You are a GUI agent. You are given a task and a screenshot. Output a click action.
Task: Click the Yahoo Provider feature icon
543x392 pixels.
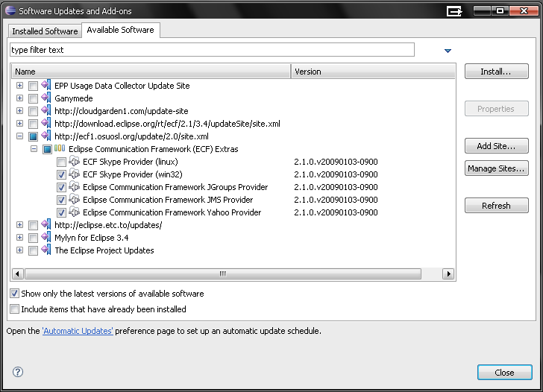coord(74,212)
